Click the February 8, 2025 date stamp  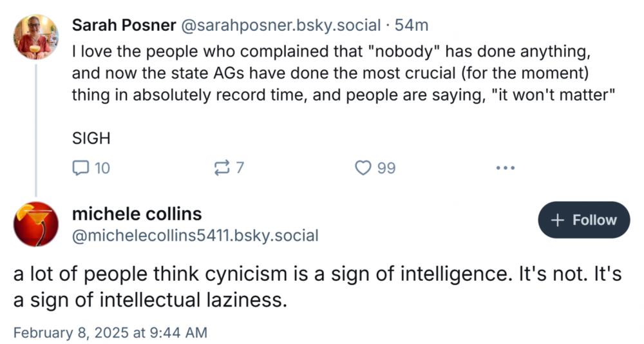(110, 332)
